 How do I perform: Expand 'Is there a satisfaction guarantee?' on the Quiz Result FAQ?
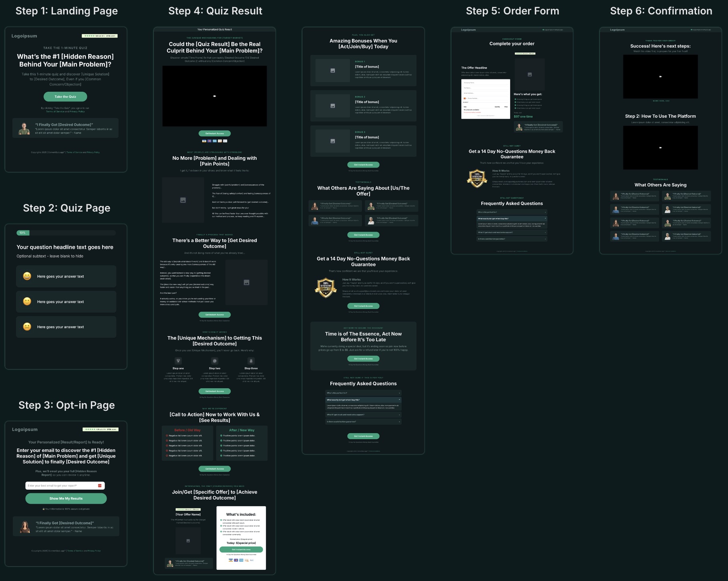click(x=363, y=422)
